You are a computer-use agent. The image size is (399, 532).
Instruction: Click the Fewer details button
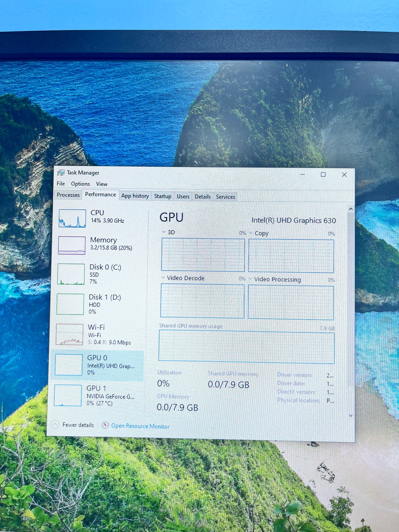point(73,425)
